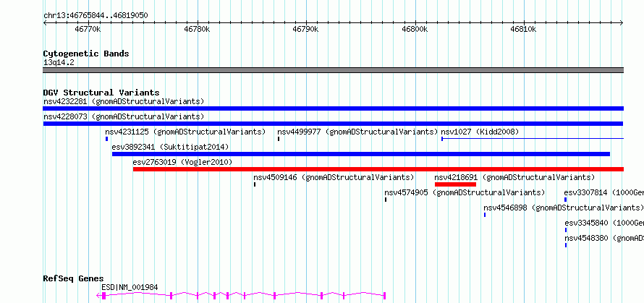Click the small nsv4548380 blue marker
The image size is (644, 303).
[566, 245]
